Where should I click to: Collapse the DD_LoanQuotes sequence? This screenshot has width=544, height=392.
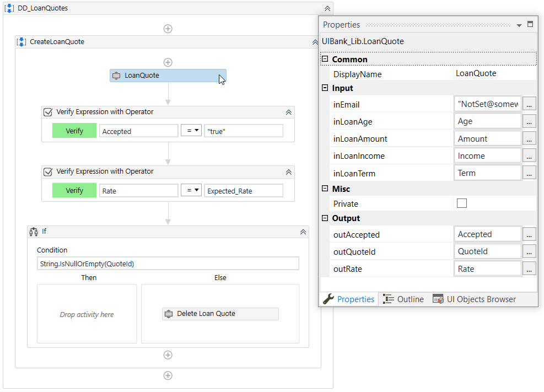327,8
